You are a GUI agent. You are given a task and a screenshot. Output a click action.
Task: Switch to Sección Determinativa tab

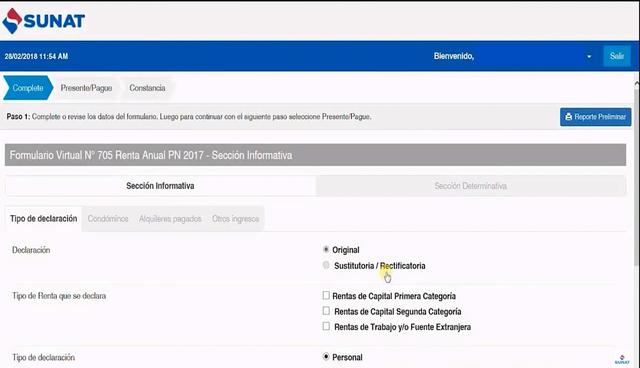tap(471, 186)
